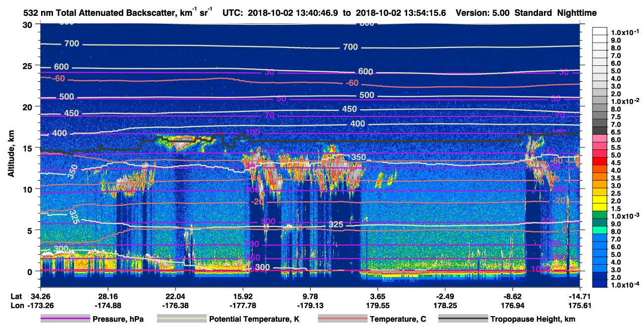This screenshot has width=644, height=330.
Task: Click the colorbar label '1.0x10-3'
Action: (x=625, y=216)
